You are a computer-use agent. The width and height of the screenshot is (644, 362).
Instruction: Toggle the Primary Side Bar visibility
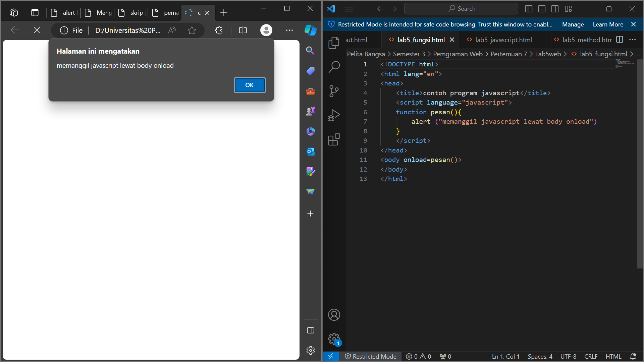529,8
